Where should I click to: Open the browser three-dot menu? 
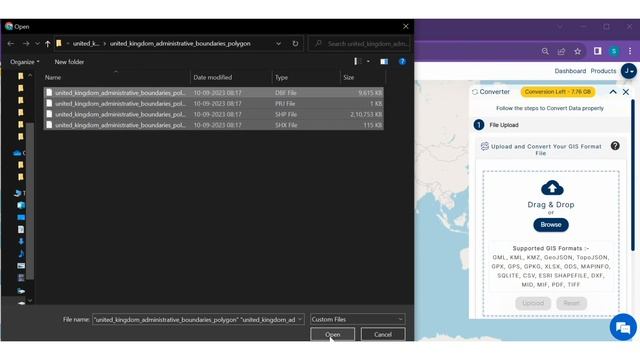tap(630, 51)
